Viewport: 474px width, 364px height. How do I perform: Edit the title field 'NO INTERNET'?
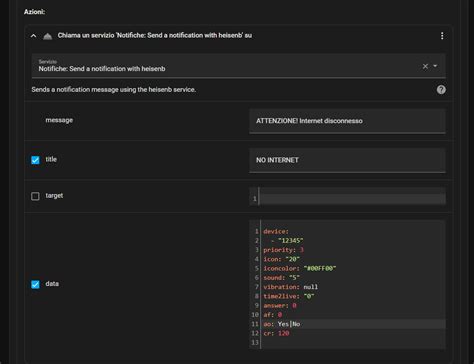(347, 160)
